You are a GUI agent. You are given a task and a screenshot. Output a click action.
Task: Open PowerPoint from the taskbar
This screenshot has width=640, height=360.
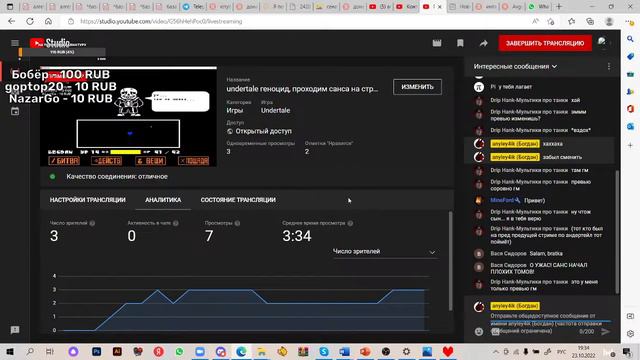tap(365, 351)
